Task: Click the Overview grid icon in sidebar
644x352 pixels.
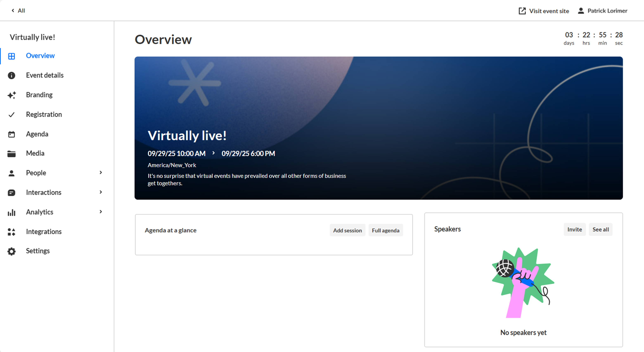Action: (12, 56)
